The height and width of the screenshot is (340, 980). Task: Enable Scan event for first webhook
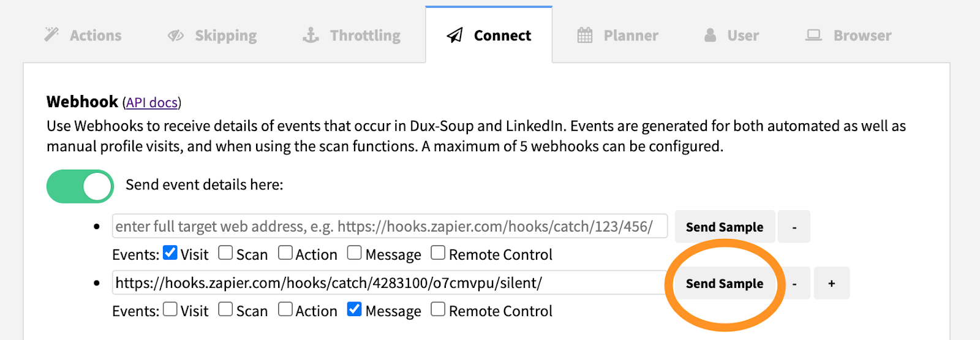tap(225, 252)
